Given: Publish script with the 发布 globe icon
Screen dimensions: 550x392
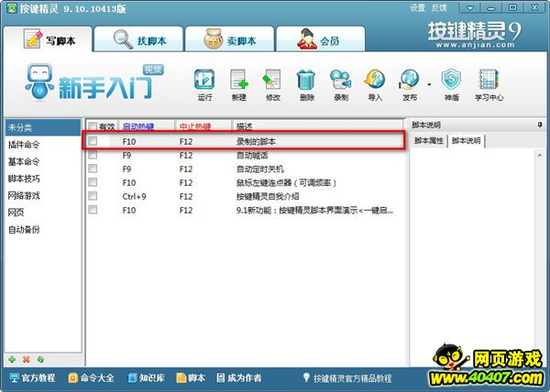Looking at the screenshot, I should pos(410,85).
